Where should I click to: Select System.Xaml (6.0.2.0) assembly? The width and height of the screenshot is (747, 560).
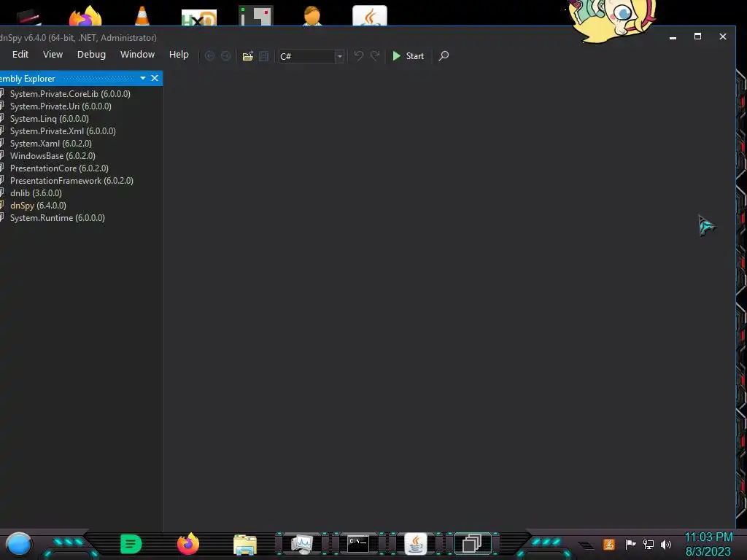[x=50, y=144]
